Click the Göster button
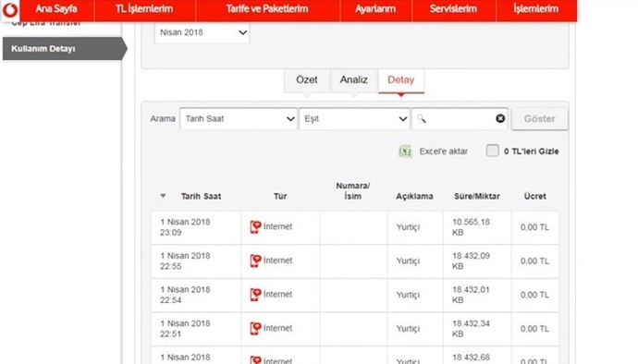 (x=540, y=119)
